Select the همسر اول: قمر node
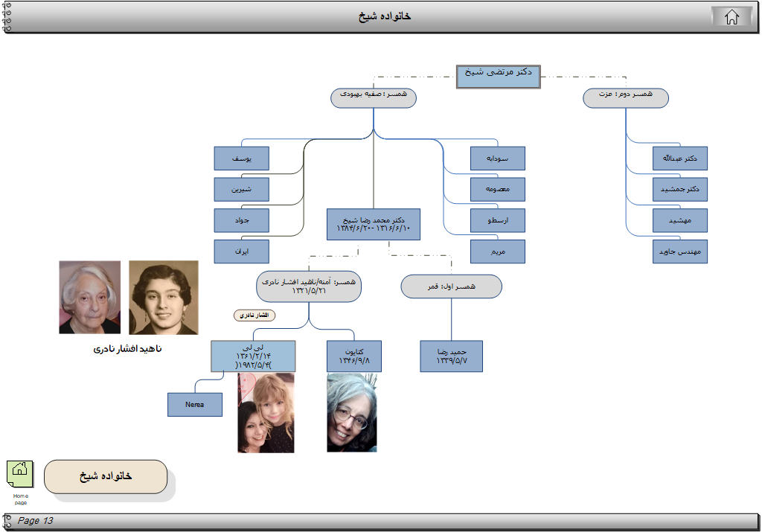 451,286
